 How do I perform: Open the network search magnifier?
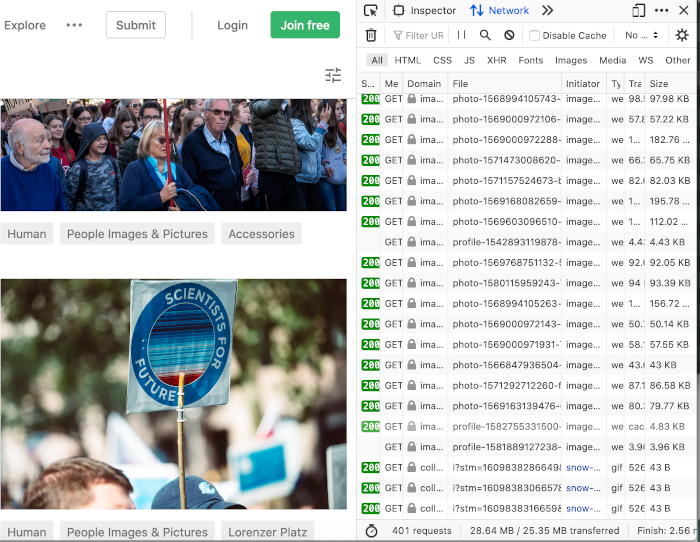click(x=485, y=35)
